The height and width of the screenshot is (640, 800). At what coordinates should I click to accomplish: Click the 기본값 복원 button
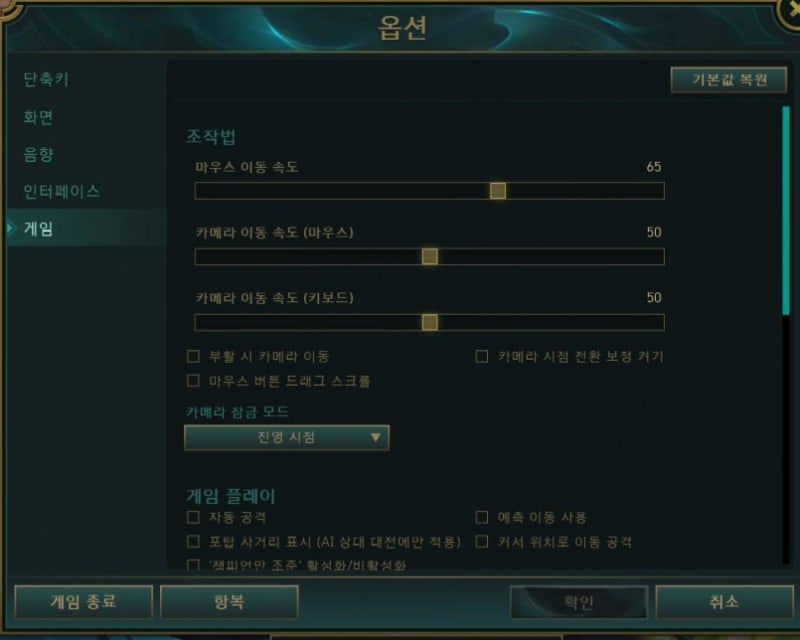point(729,80)
